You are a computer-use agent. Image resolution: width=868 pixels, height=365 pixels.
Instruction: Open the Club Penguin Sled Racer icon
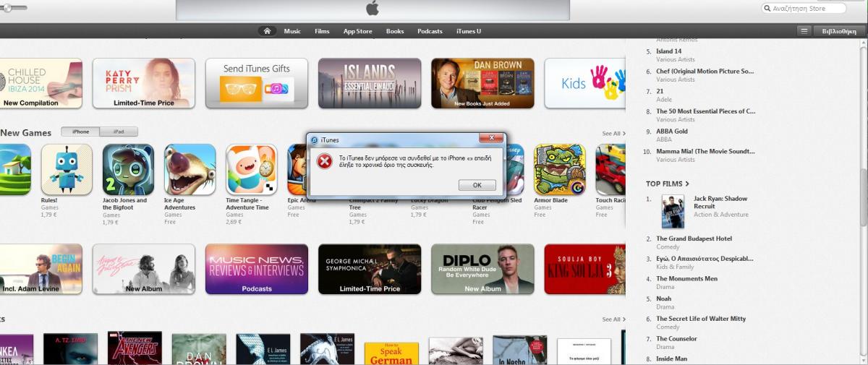[x=514, y=169]
